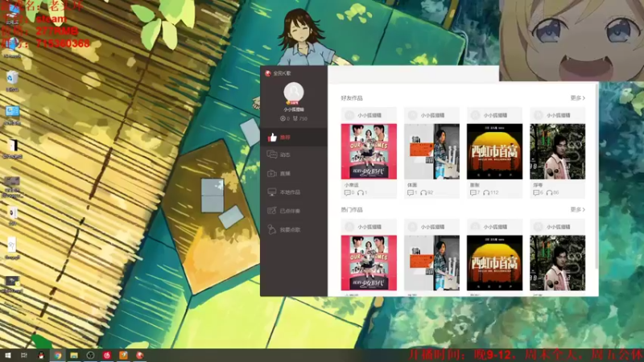This screenshot has width=644, height=362.
Task: Click the username on the 浮夸 card header
Action: tap(558, 115)
